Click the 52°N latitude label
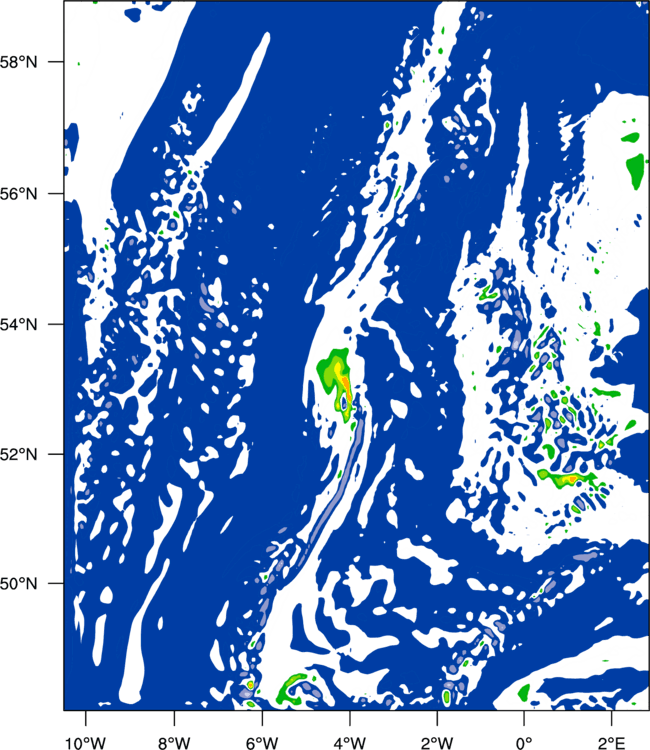 point(19,454)
